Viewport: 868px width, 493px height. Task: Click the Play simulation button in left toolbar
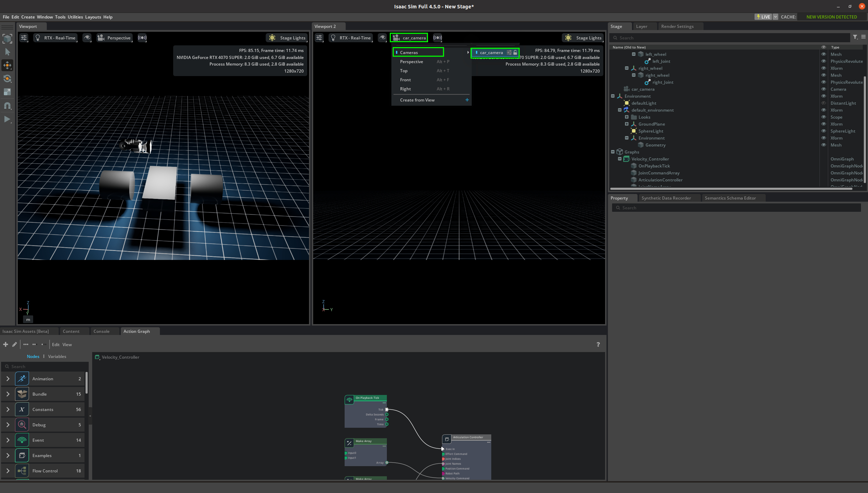[7, 119]
